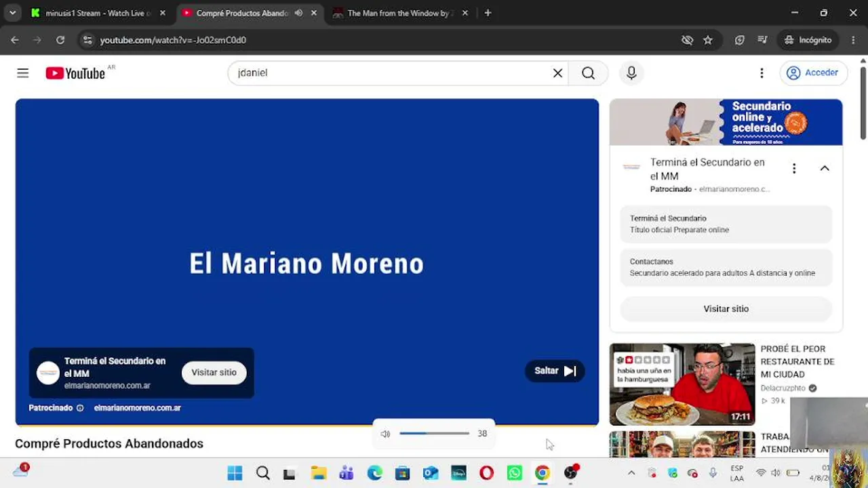Open elmarianomoreno.com.ar link below the ad overlay
Viewport: 868px width, 488px height.
(x=138, y=408)
